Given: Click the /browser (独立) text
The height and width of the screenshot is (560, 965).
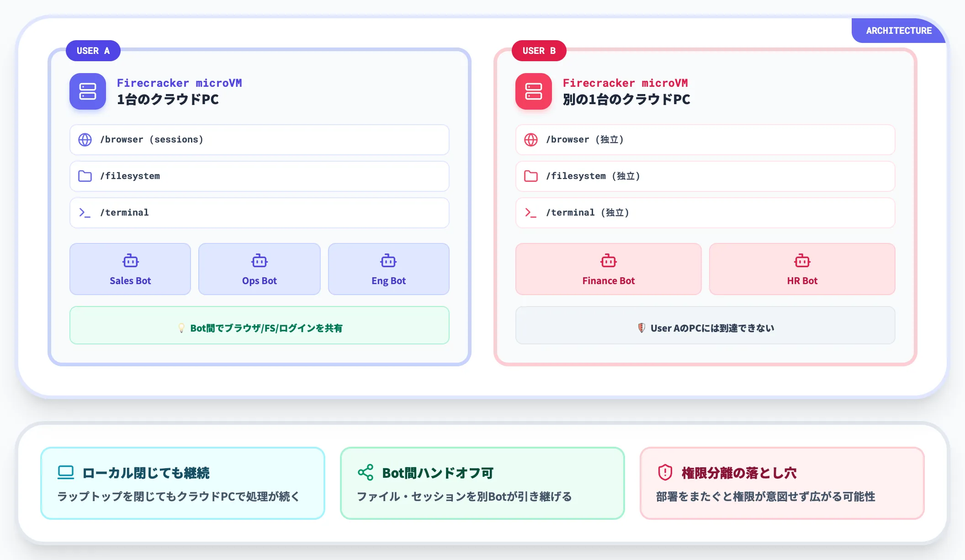Looking at the screenshot, I should pos(585,140).
